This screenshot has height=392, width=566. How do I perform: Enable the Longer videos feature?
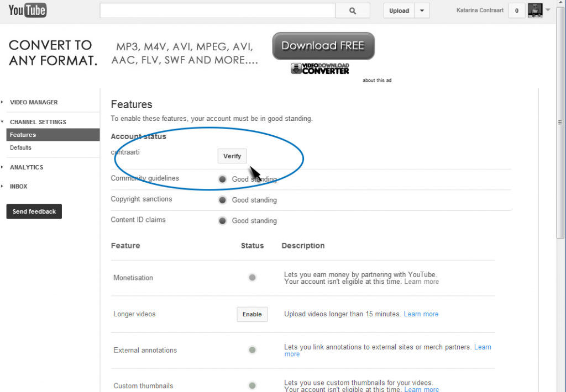point(252,315)
